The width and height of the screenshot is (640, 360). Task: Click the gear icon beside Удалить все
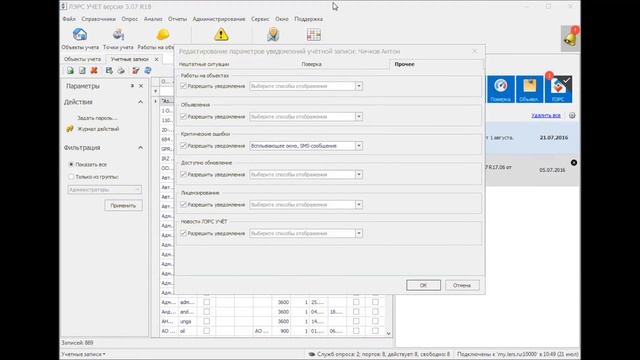[572, 116]
